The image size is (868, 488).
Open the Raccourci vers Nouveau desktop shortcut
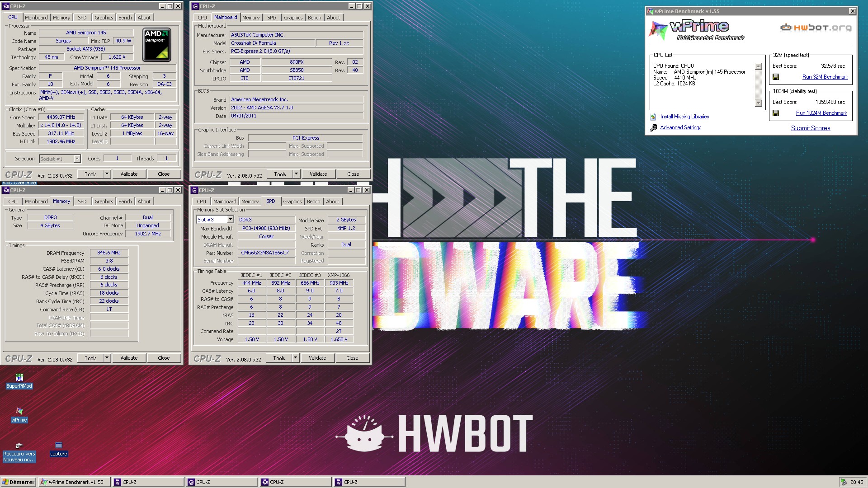19,452
